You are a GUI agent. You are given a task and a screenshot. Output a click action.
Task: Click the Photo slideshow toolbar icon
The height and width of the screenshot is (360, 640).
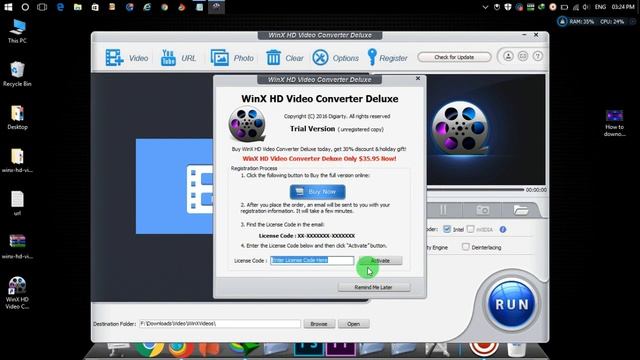220,58
